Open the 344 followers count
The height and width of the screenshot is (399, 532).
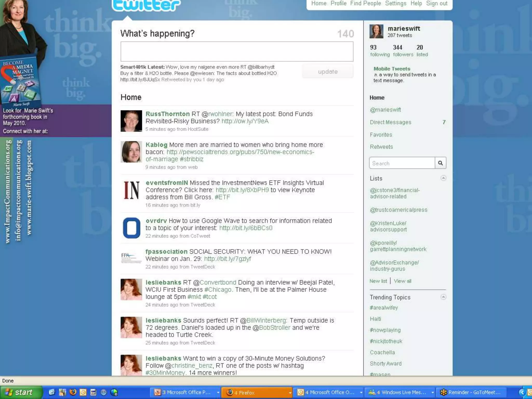click(x=403, y=51)
